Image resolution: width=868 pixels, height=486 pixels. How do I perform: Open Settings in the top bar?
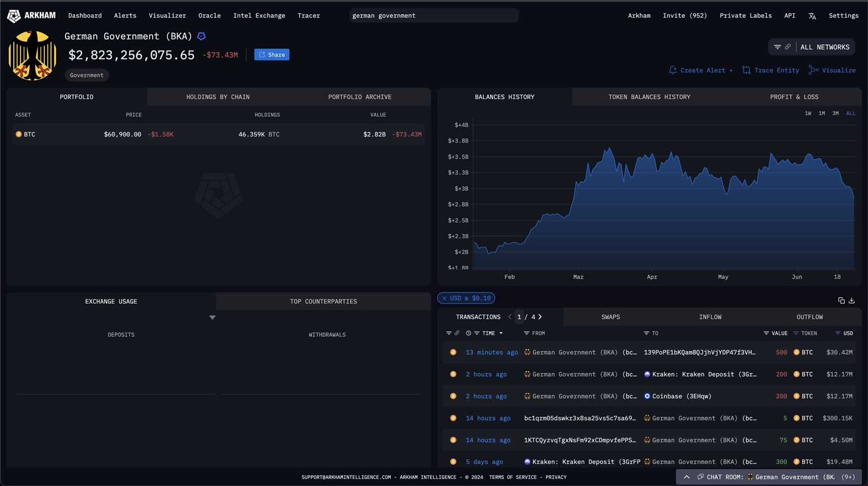[x=844, y=16]
